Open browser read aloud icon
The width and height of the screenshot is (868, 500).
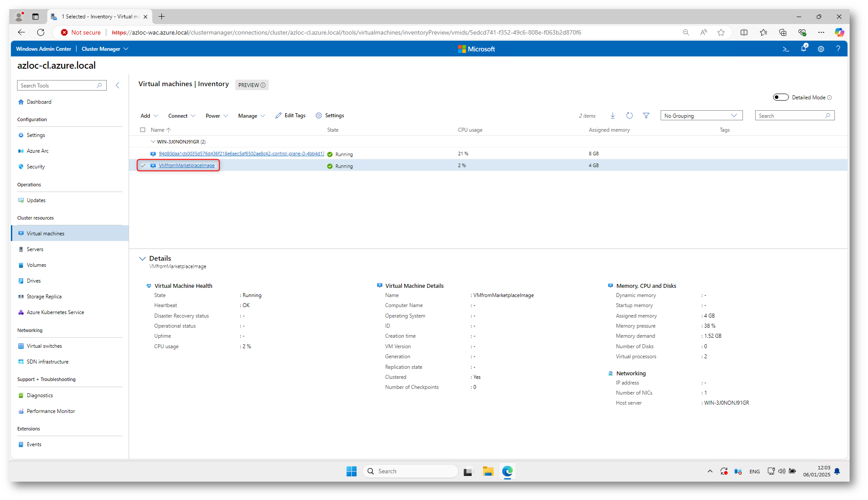[703, 32]
